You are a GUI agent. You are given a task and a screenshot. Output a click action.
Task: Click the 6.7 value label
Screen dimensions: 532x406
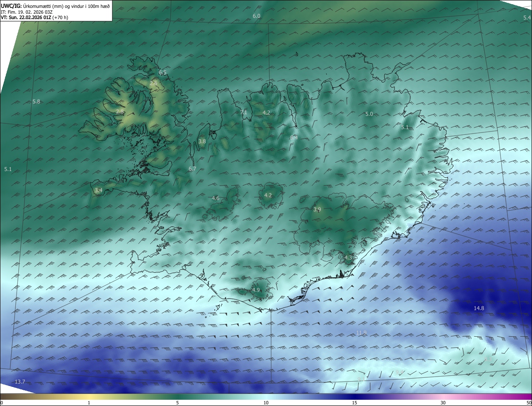tap(192, 169)
